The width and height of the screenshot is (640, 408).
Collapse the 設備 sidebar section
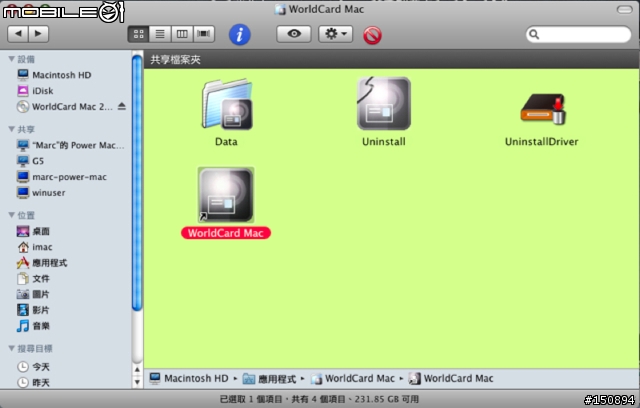(11, 59)
